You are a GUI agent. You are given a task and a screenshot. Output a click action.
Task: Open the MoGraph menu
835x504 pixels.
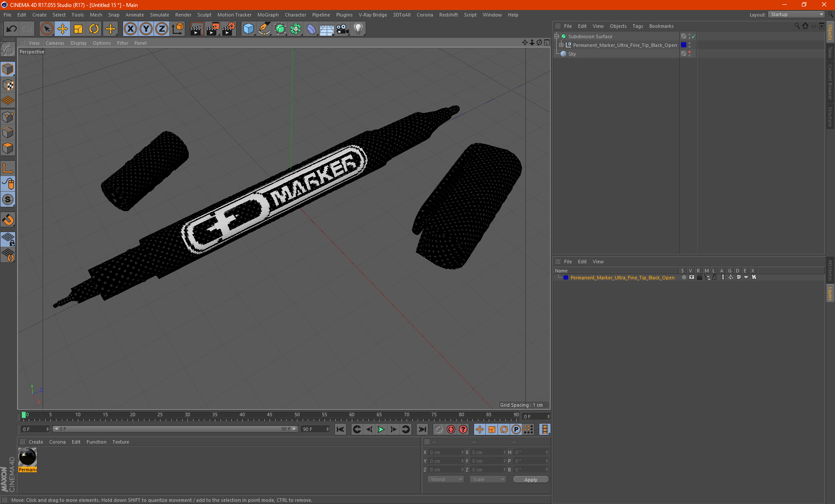[268, 15]
